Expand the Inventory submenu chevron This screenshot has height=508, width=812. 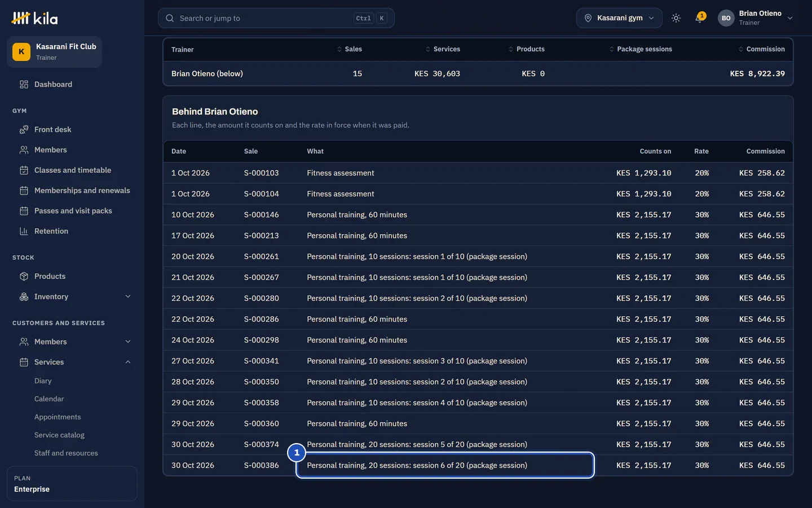128,296
